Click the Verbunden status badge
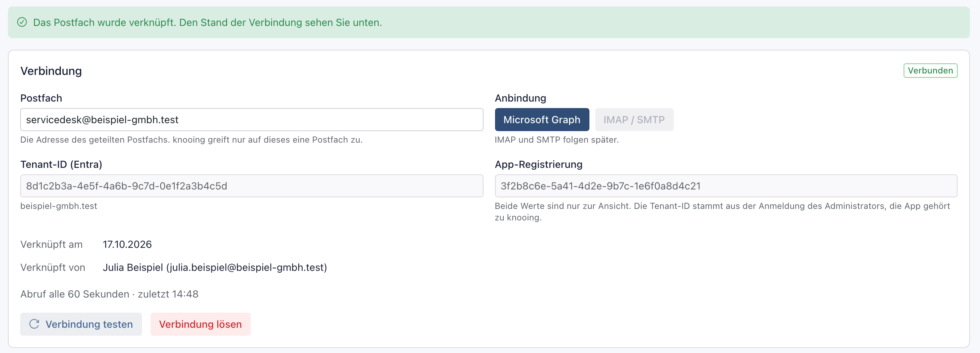 pos(930,70)
